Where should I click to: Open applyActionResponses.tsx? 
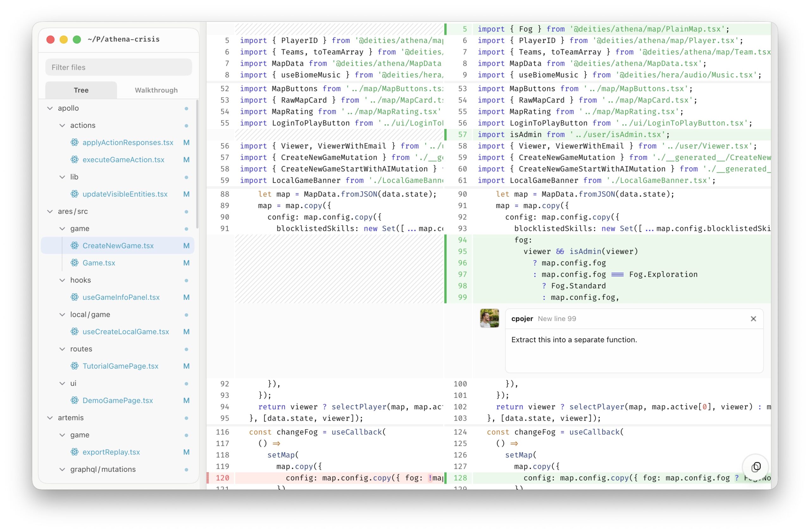[128, 143]
